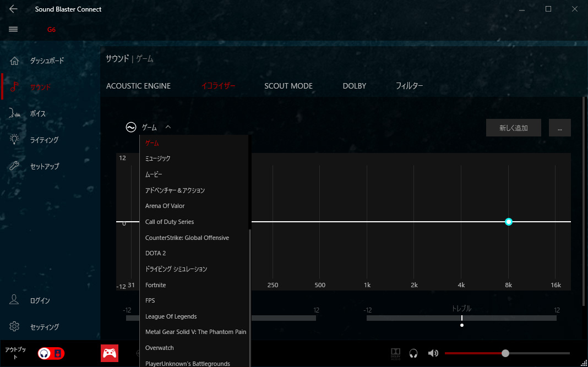The image size is (588, 367).
Task: Click headphone icon beside volume control
Action: tap(413, 353)
